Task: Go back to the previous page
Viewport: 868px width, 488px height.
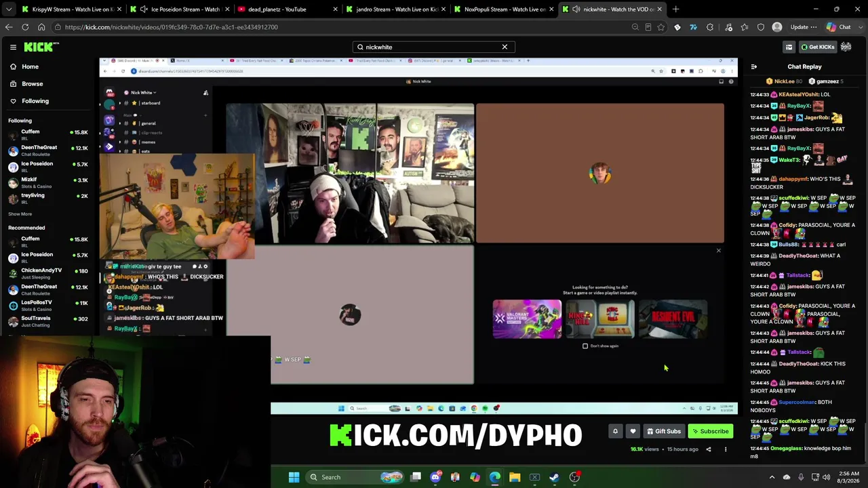Action: 9,27
